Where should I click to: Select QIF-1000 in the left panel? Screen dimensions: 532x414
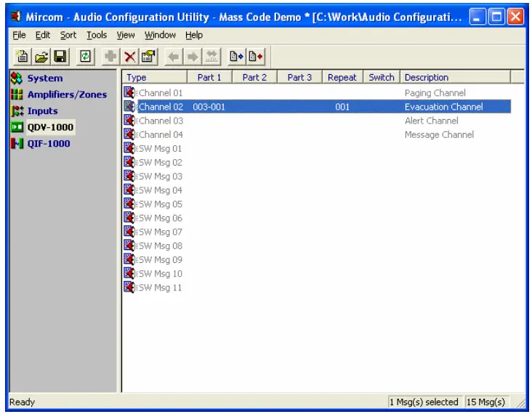pos(49,144)
